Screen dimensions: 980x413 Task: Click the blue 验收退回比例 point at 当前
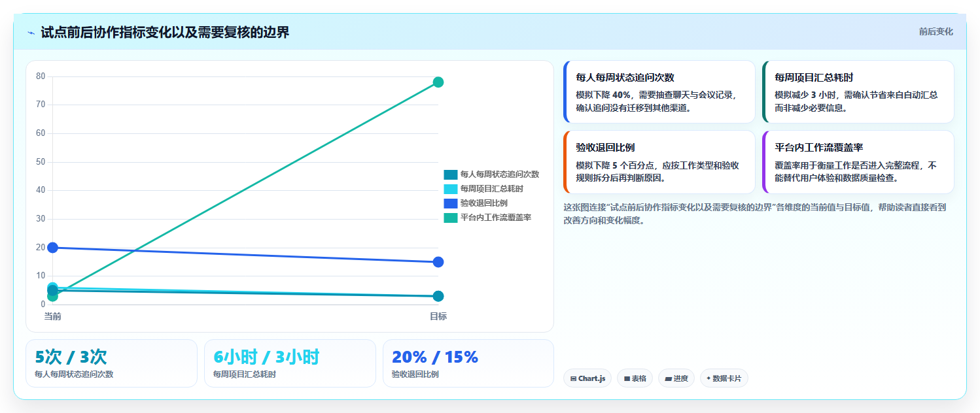click(53, 248)
